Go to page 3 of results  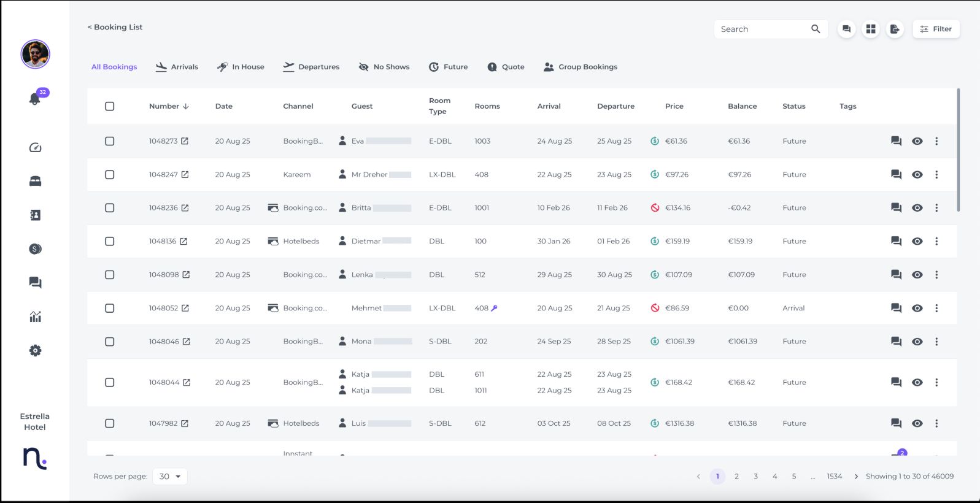click(755, 477)
